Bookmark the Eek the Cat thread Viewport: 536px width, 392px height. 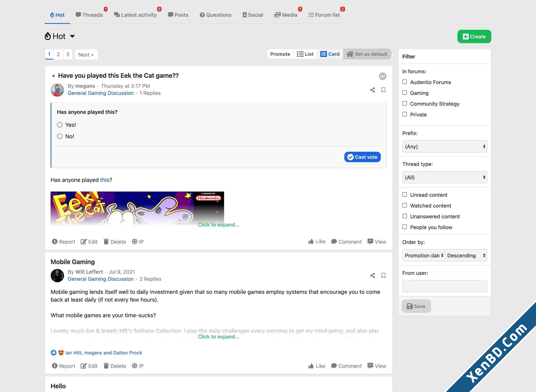click(x=383, y=90)
